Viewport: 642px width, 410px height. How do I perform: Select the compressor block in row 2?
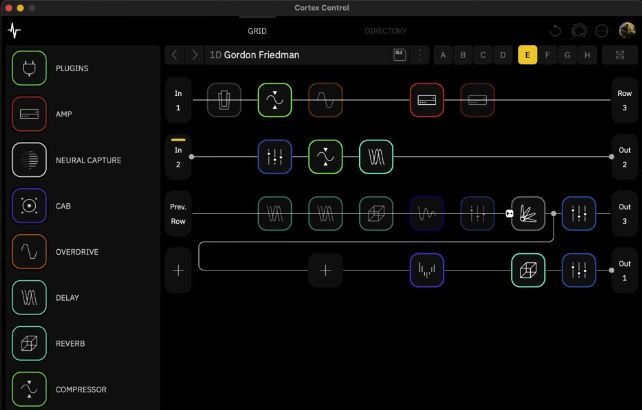(x=326, y=157)
